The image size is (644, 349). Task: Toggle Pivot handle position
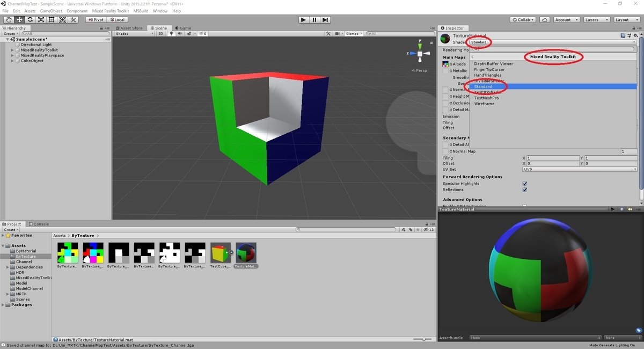pos(96,20)
